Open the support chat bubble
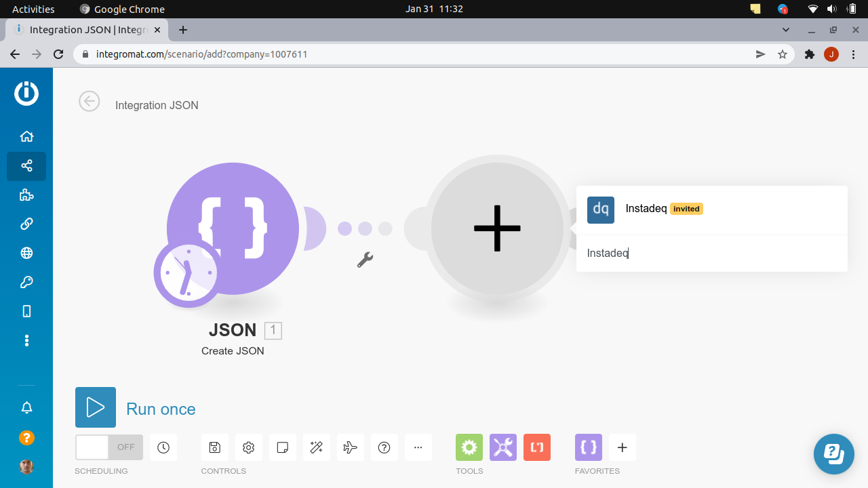Screen dimensions: 868x488 [x=834, y=454]
